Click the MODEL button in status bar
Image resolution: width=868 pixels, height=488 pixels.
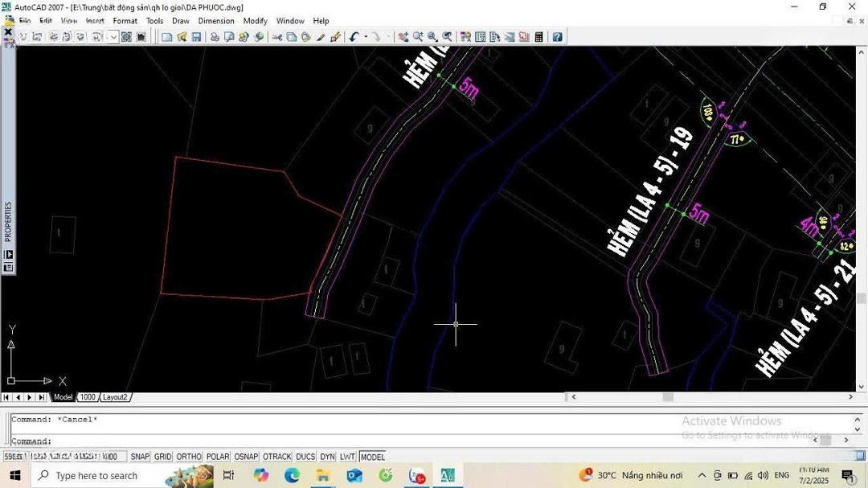[x=372, y=457]
